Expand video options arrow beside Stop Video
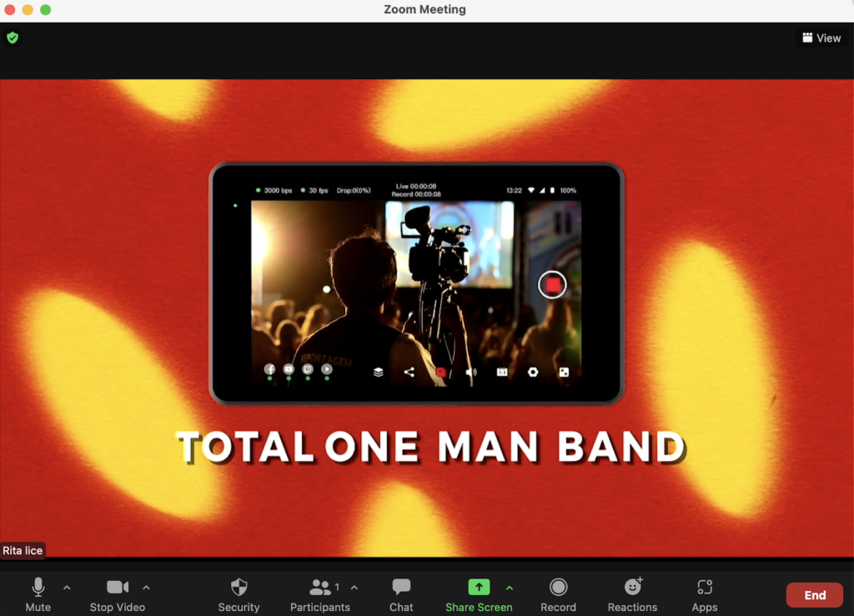The height and width of the screenshot is (616, 854). tap(146, 587)
